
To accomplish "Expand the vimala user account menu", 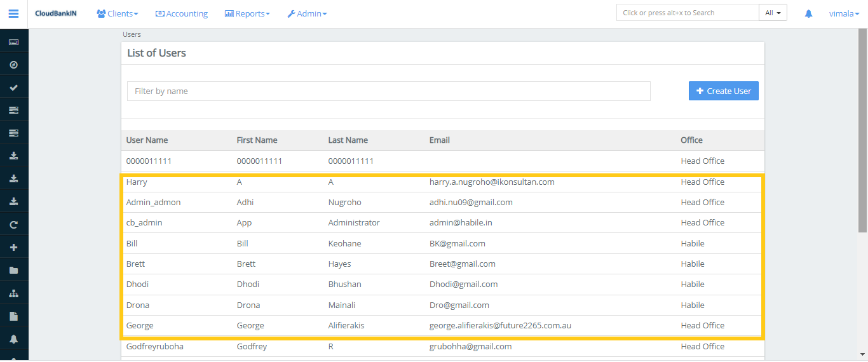I will pyautogui.click(x=844, y=13).
